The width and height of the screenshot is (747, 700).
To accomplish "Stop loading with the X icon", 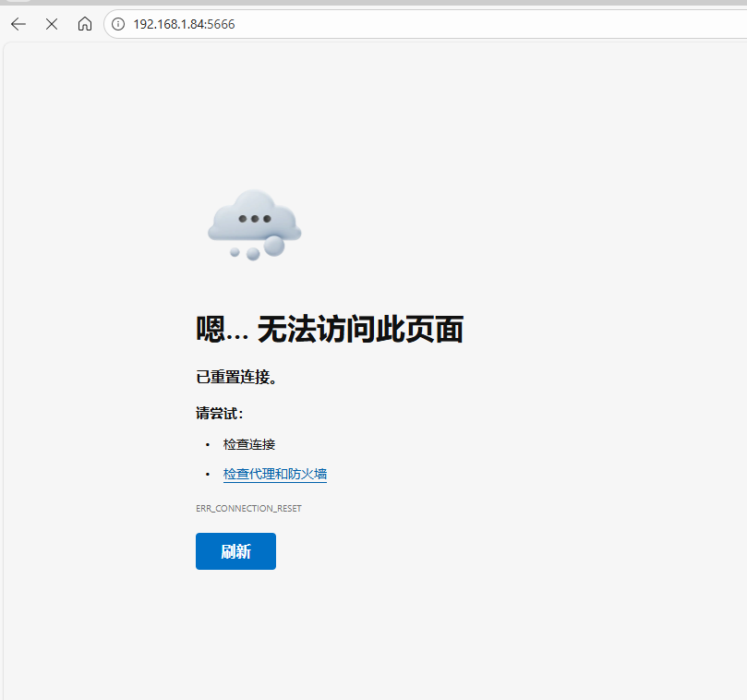I will pyautogui.click(x=52, y=24).
